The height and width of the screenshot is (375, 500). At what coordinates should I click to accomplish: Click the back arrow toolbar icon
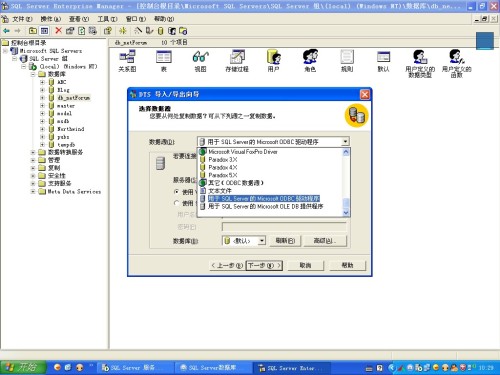click(6, 31)
